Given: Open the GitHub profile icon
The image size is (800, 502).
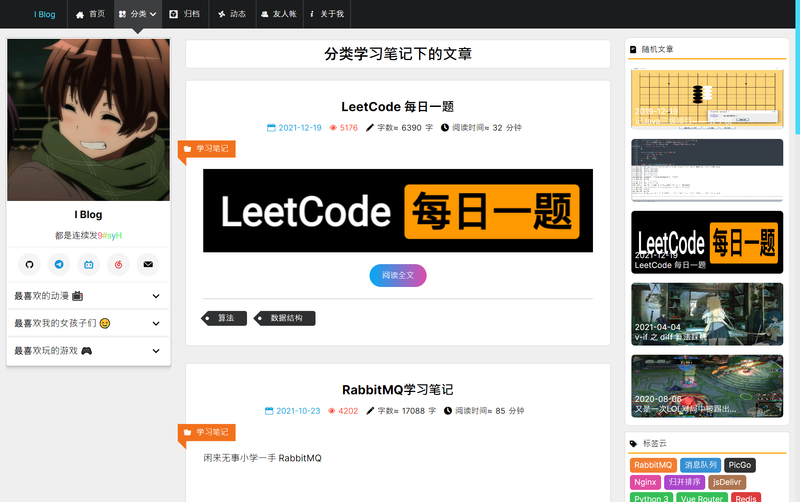Looking at the screenshot, I should pyautogui.click(x=29, y=264).
